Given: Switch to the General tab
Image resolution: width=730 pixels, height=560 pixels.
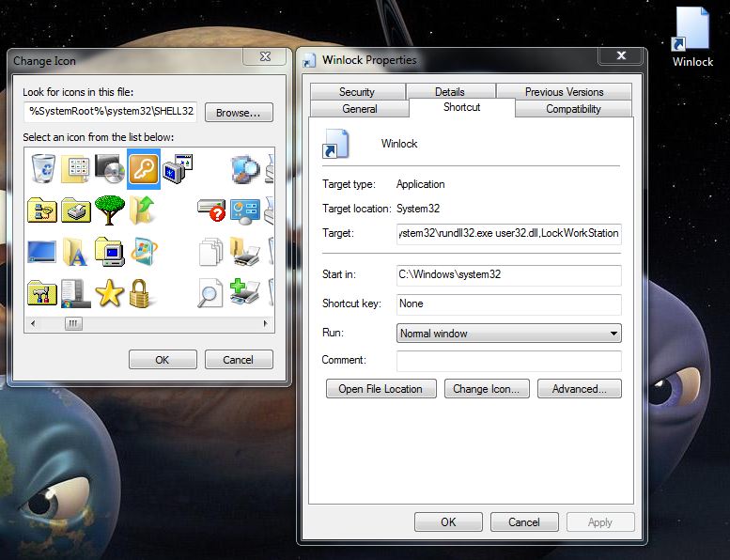Looking at the screenshot, I should (360, 109).
